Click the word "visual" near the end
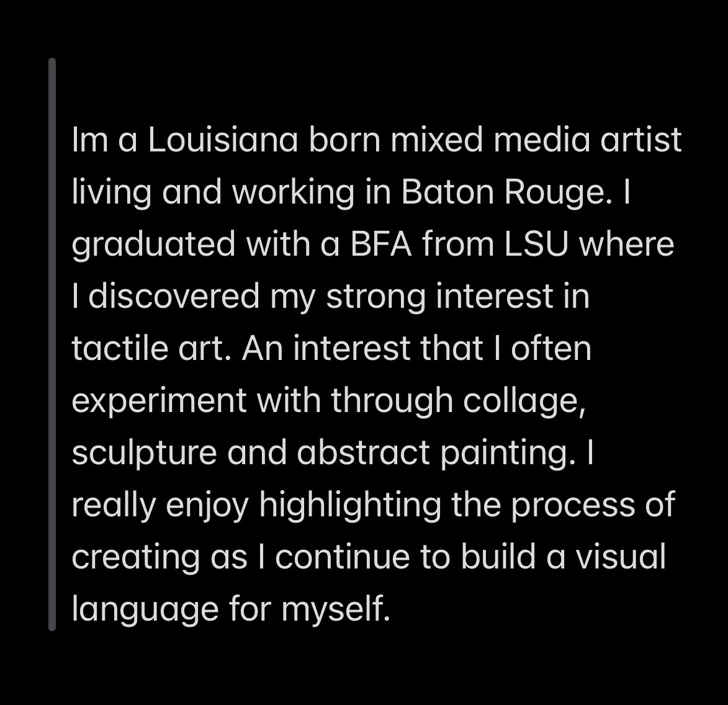728x705 pixels. tap(621, 557)
